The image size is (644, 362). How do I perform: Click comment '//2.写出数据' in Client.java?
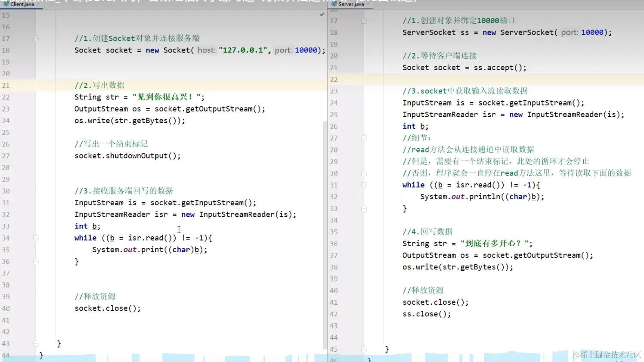99,85
